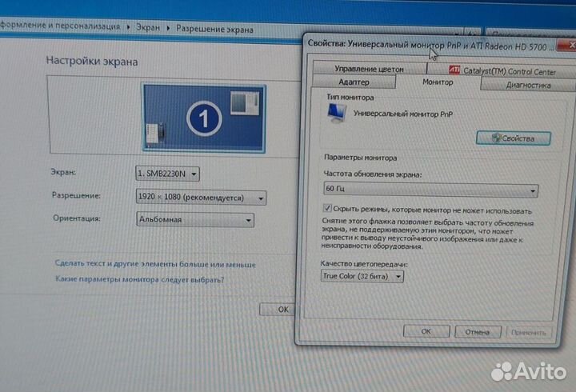Select the Монитор tab
Viewport: 576px width, 392px height.
(438, 83)
